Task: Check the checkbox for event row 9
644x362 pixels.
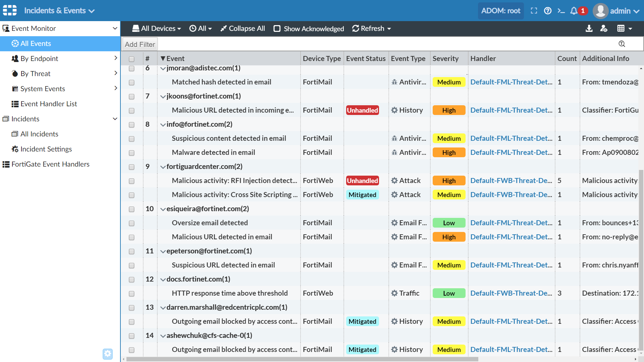Action: [131, 167]
